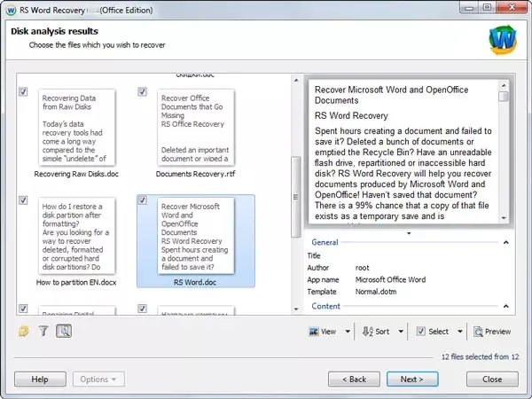
Task: Select the RS Word.doc thumbnail
Action: click(196, 236)
